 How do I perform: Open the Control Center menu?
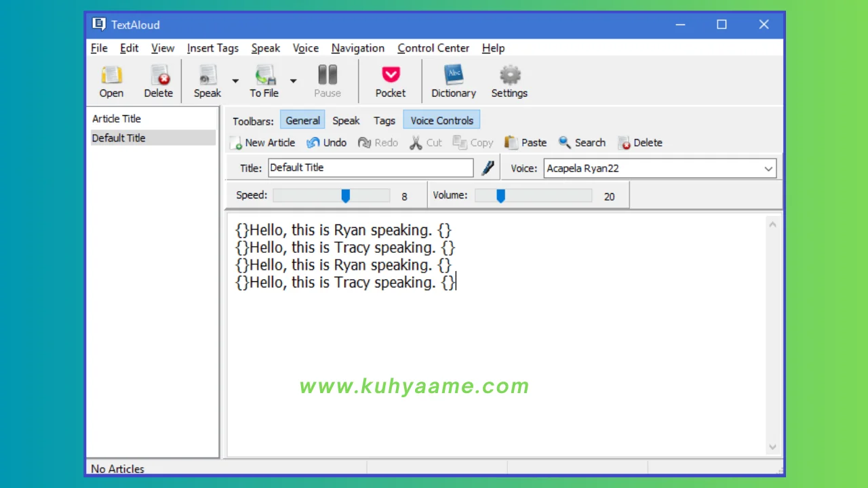point(433,48)
